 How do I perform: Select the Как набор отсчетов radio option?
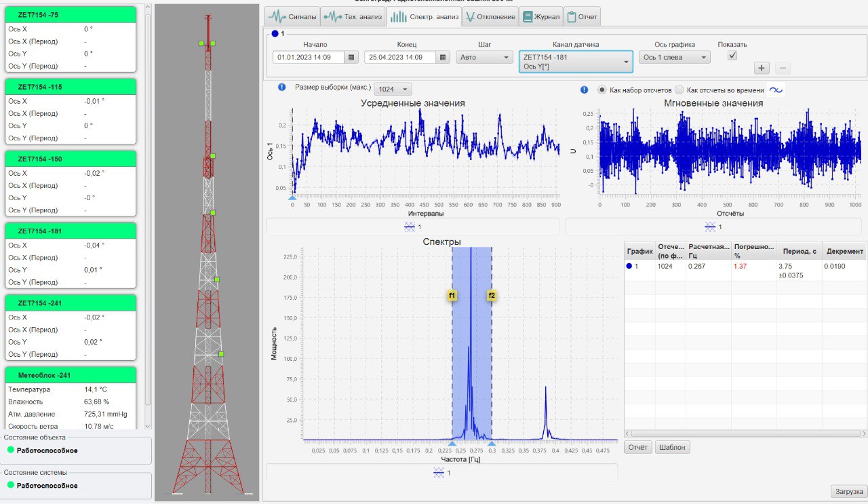[x=601, y=90]
